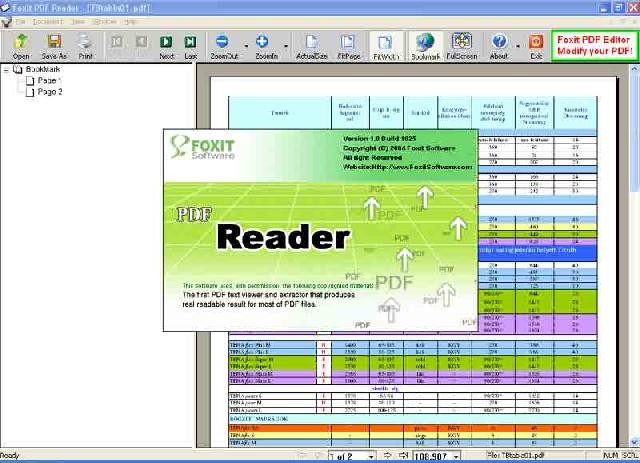Open the Help menu

pyautogui.click(x=130, y=22)
